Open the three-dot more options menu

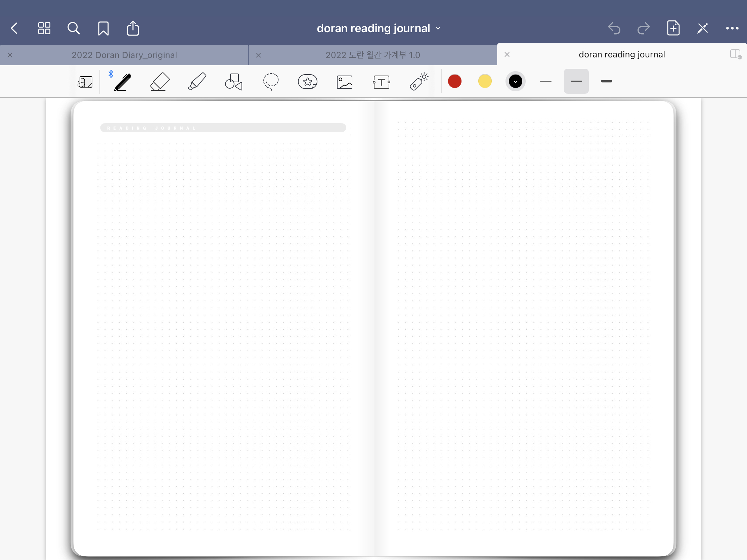coord(732,28)
